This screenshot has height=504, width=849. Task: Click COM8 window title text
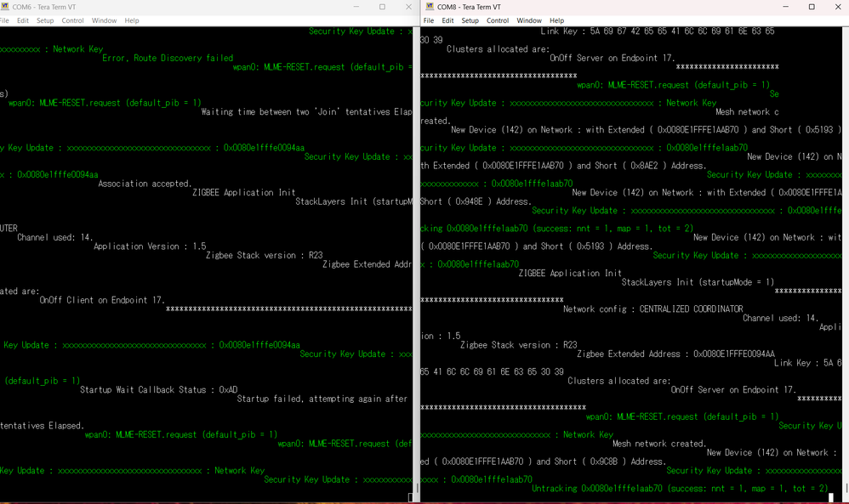click(469, 7)
